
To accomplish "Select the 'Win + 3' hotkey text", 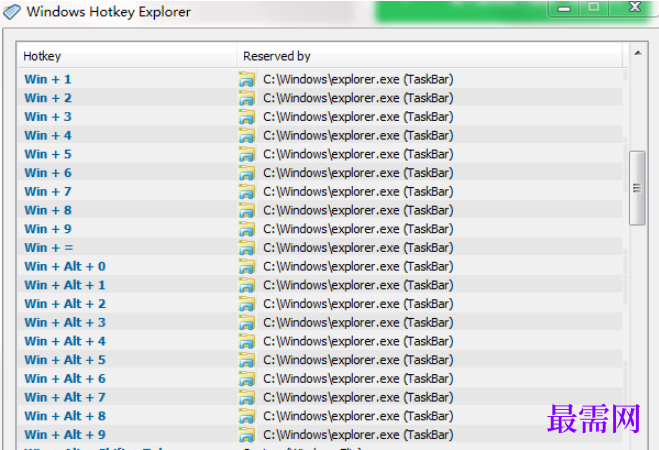I will tap(48, 117).
